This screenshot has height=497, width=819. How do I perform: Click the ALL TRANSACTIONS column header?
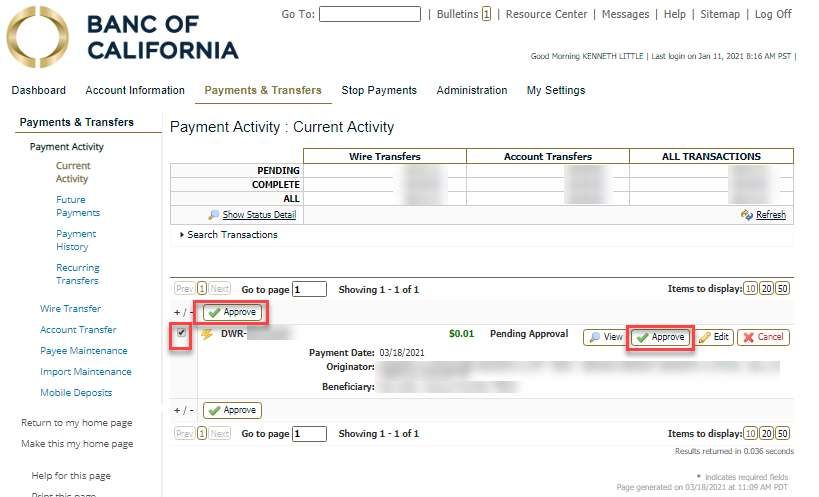[711, 156]
